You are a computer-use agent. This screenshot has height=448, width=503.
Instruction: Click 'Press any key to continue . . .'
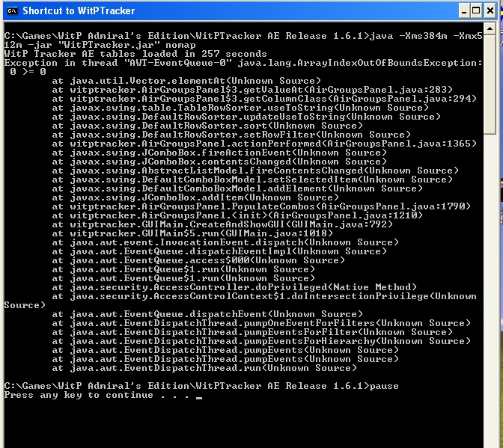(98, 395)
